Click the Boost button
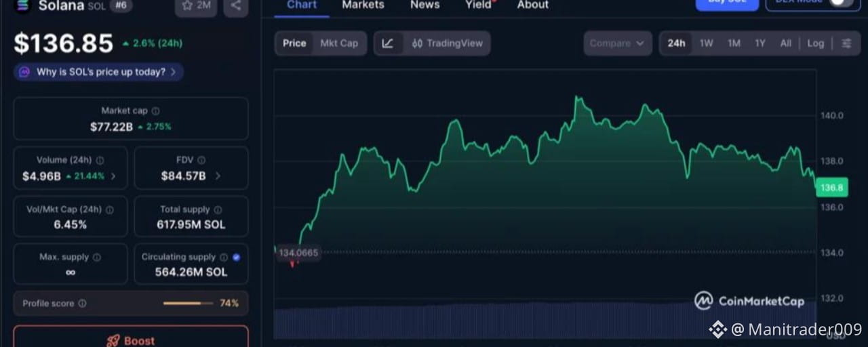Image resolution: width=868 pixels, height=347 pixels. point(131,337)
